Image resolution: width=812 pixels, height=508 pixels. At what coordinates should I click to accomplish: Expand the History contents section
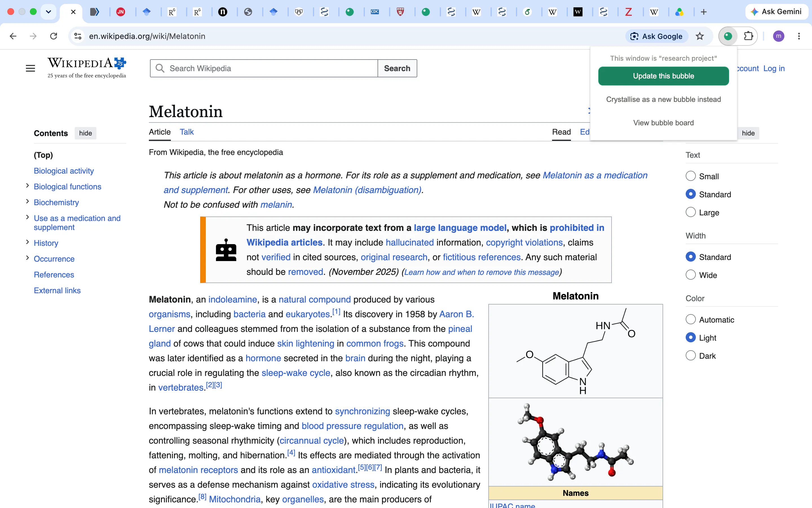pyautogui.click(x=28, y=242)
